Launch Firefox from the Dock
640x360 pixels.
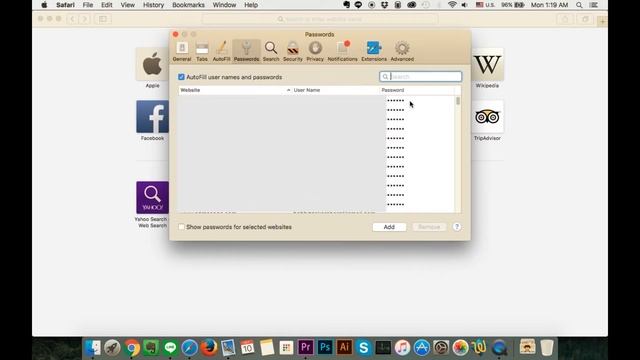click(209, 348)
